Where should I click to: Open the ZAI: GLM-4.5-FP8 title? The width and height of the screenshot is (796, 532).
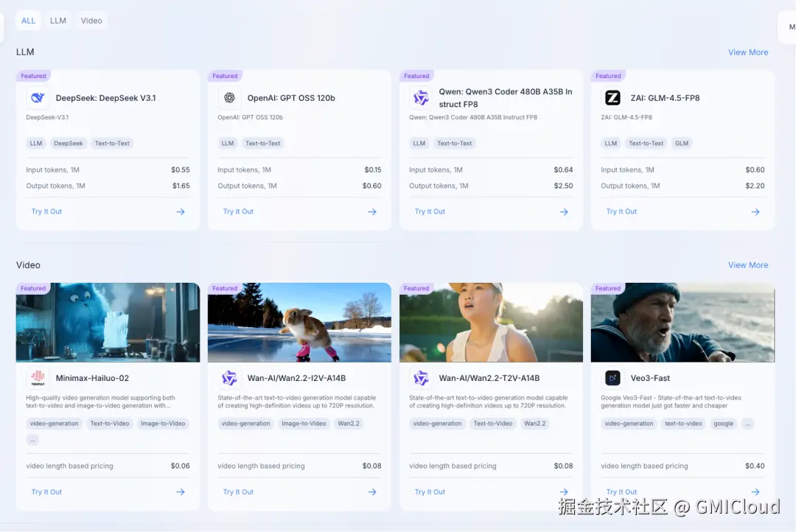click(x=665, y=98)
